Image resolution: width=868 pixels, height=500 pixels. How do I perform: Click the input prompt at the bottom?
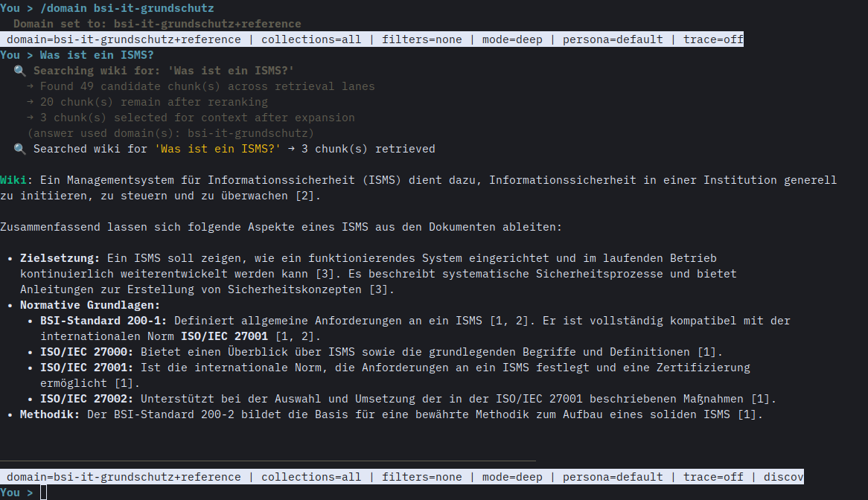[x=44, y=493]
